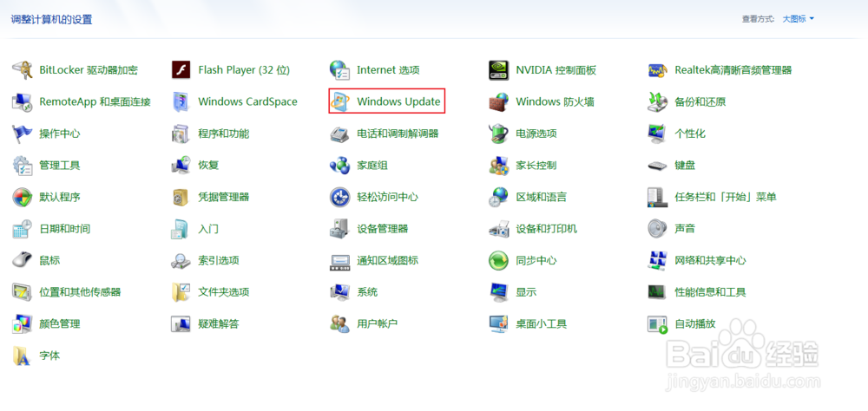The height and width of the screenshot is (411, 868).
Task: Click the 默认程序 icon
Action: click(x=23, y=197)
